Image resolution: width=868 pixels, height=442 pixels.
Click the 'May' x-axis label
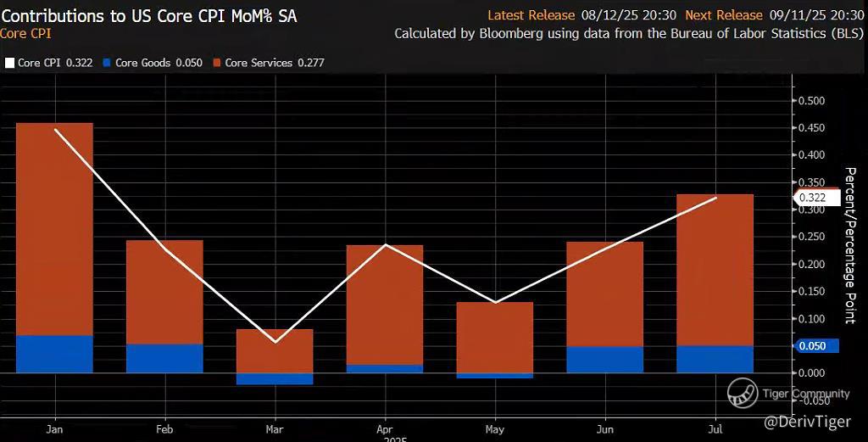tap(495, 429)
